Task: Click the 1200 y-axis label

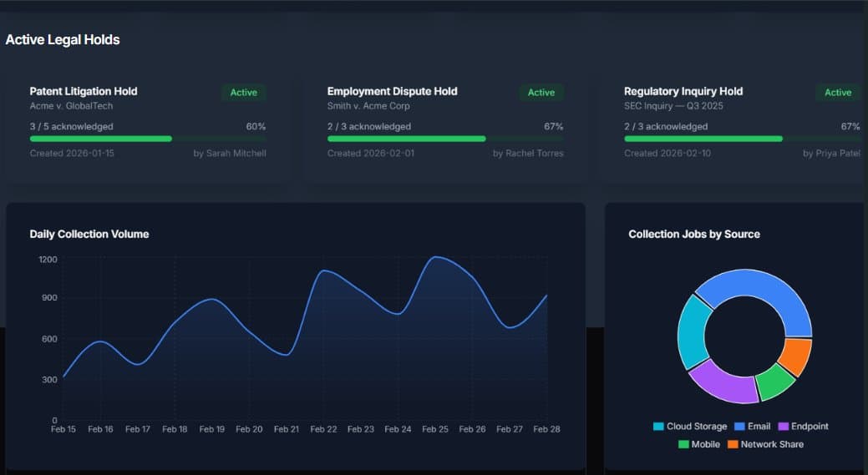Action: 48,260
